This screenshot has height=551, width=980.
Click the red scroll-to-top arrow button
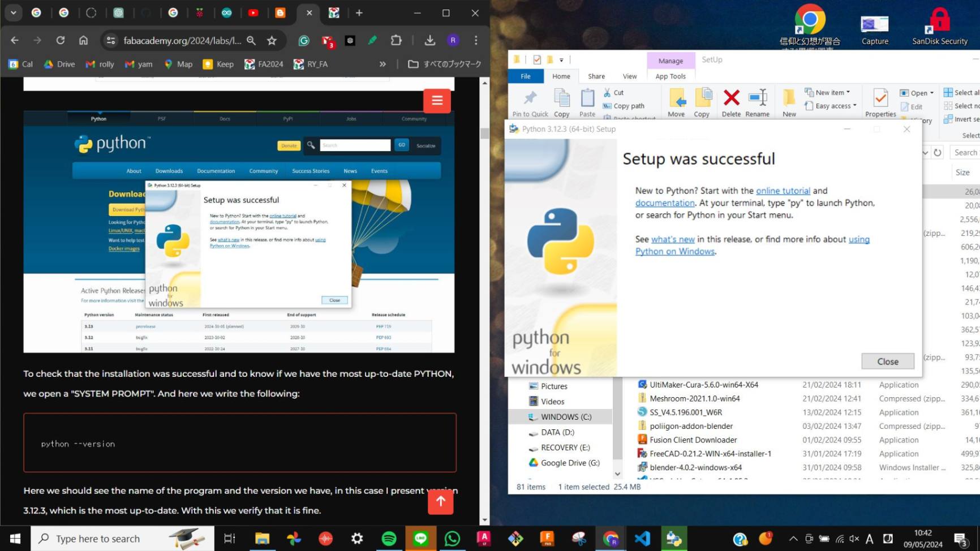tap(441, 501)
